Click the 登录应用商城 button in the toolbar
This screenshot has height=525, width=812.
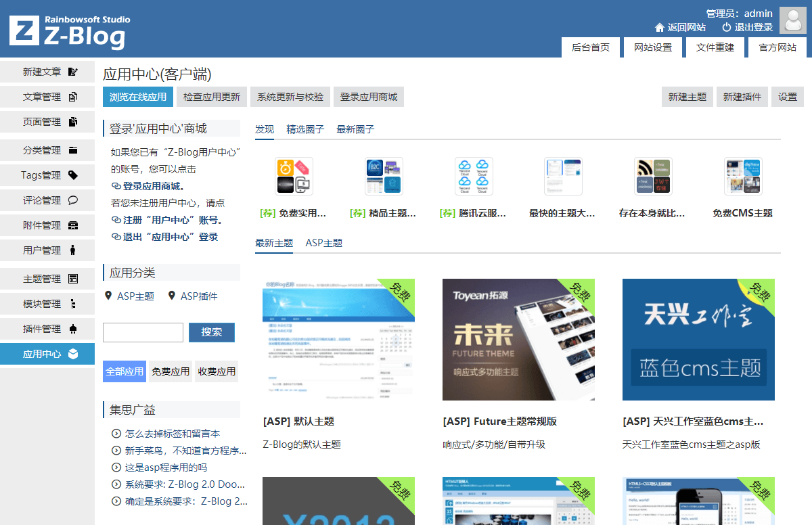click(x=369, y=97)
